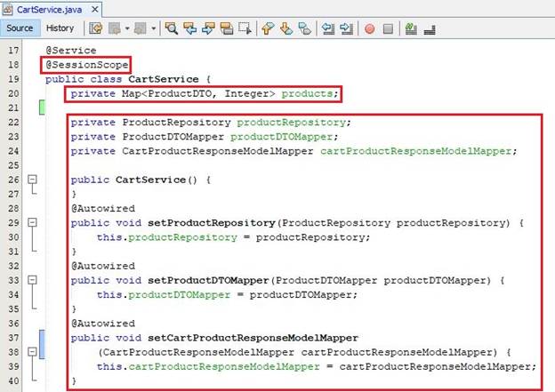Viewport: 555px width, 392px height.
Task: Click @Autowired on line 36
Action: (x=103, y=324)
